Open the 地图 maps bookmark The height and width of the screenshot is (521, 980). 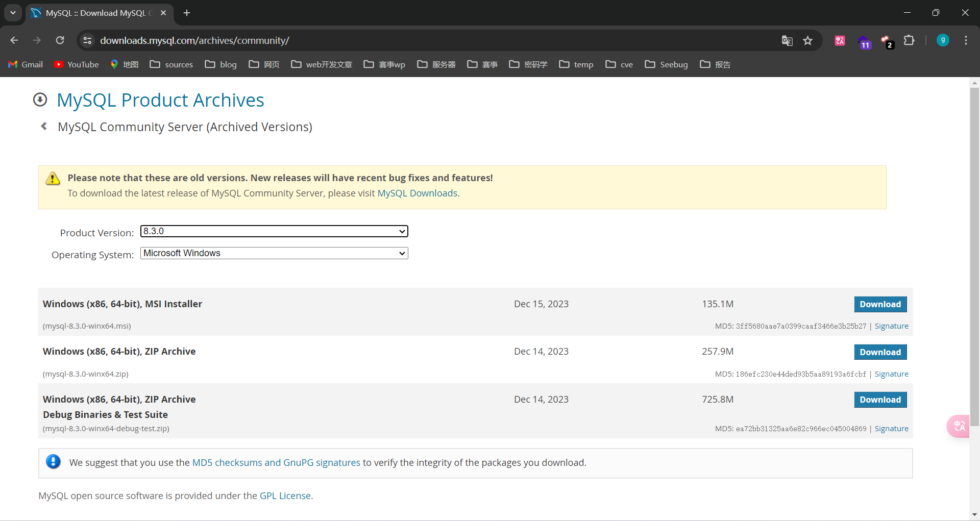pyautogui.click(x=125, y=64)
